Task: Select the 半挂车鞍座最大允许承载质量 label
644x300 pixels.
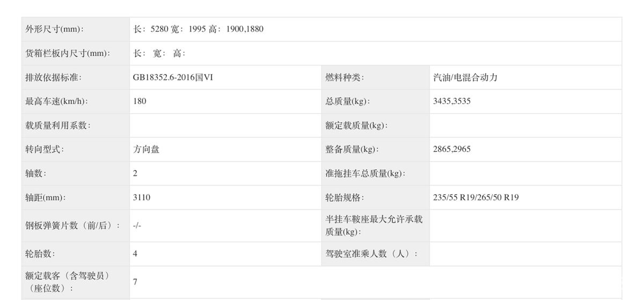Action: point(374,225)
